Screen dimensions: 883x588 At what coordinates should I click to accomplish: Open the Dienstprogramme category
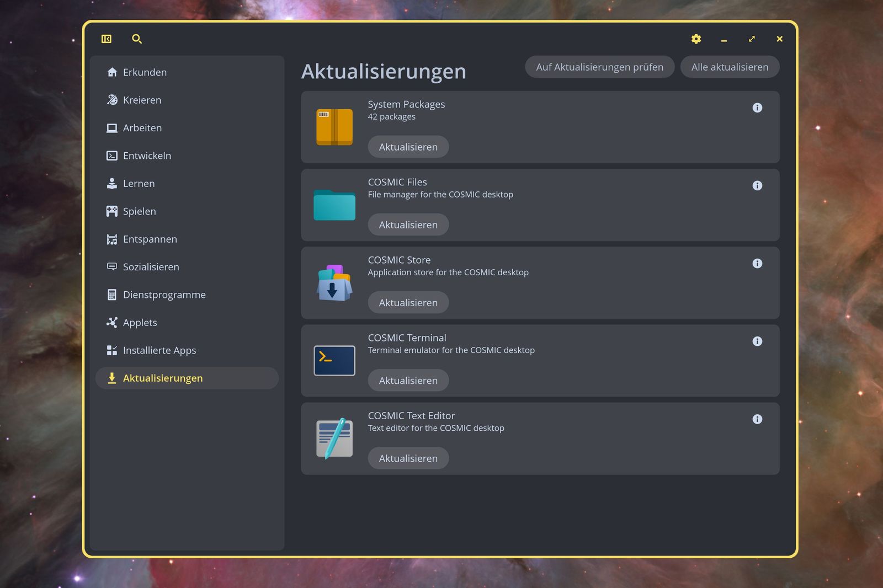coord(187,295)
